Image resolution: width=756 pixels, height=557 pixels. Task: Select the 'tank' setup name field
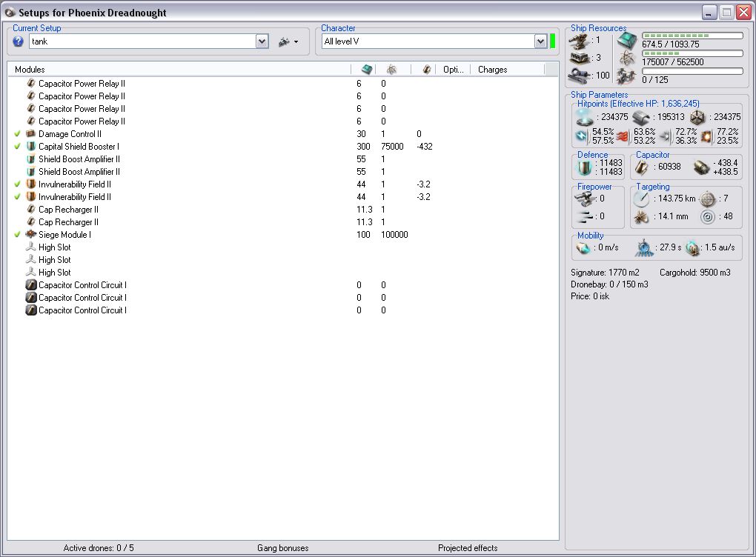pyautogui.click(x=142, y=41)
